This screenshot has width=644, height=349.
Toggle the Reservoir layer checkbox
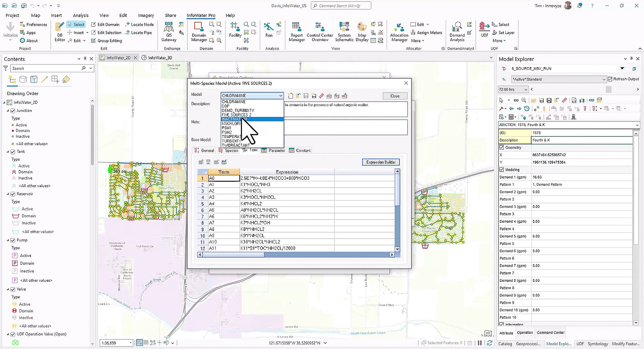[x=13, y=194]
